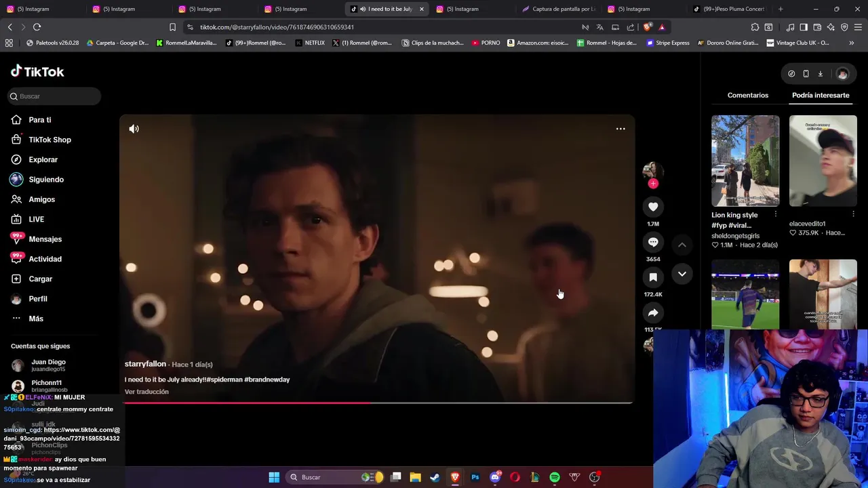Open Perfil in the sidebar
The image size is (868, 488).
tap(38, 299)
